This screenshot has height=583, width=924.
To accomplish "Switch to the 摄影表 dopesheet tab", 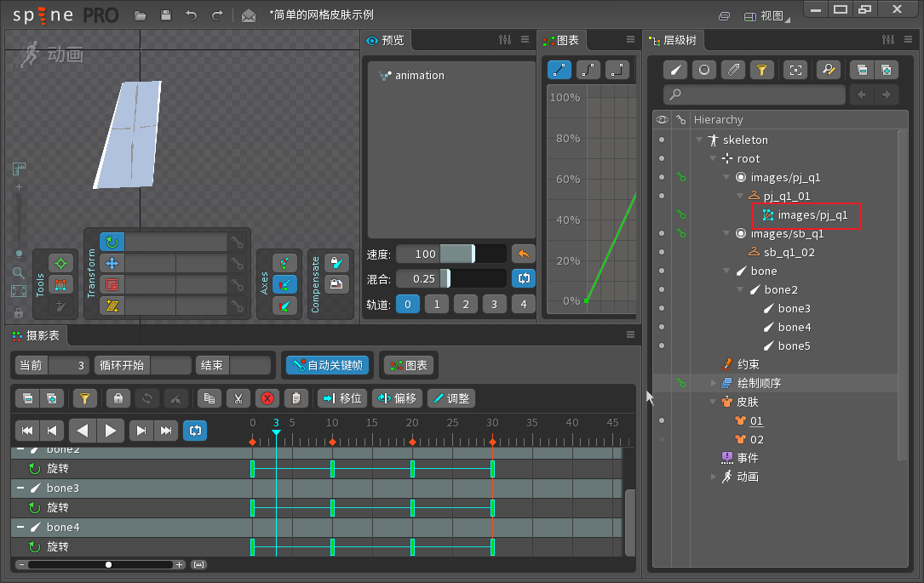I will [37, 335].
